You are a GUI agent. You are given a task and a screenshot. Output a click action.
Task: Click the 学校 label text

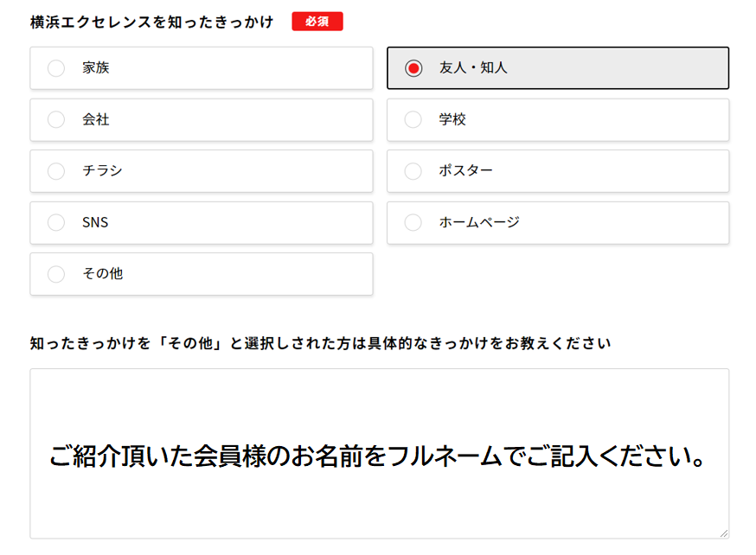452,120
